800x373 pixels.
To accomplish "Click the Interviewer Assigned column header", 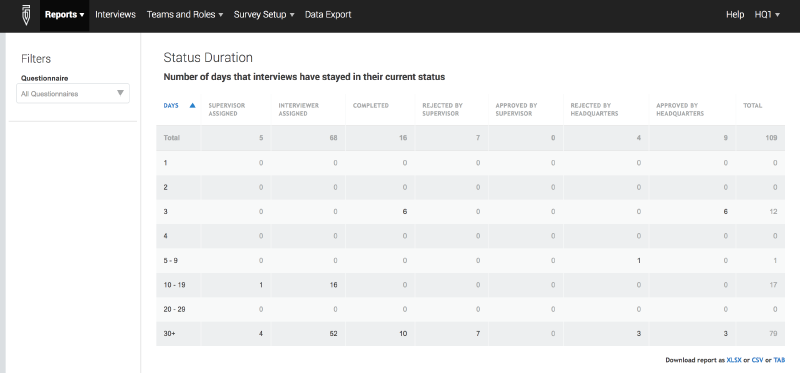I will pos(298,110).
